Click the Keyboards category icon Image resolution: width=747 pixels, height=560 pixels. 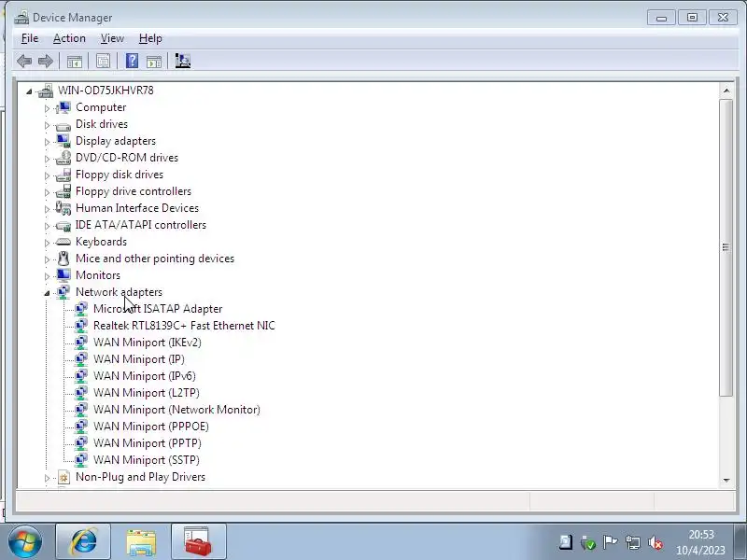click(63, 242)
